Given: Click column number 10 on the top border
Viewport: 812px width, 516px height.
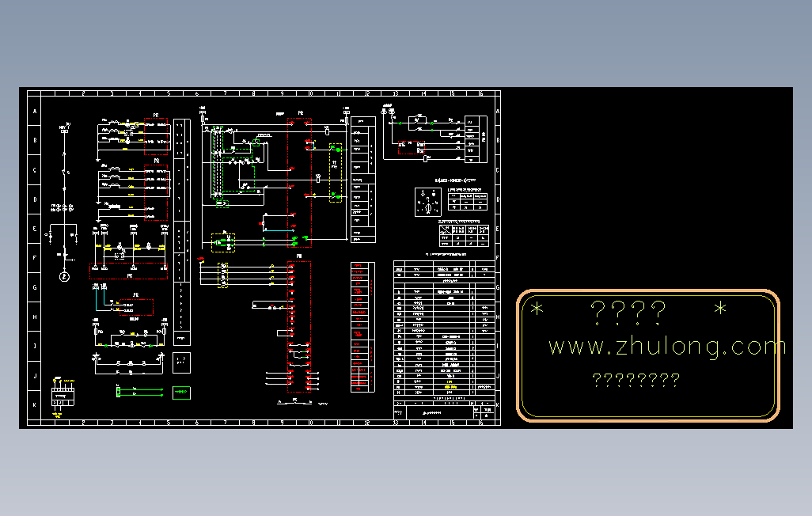Looking at the screenshot, I should [x=310, y=93].
